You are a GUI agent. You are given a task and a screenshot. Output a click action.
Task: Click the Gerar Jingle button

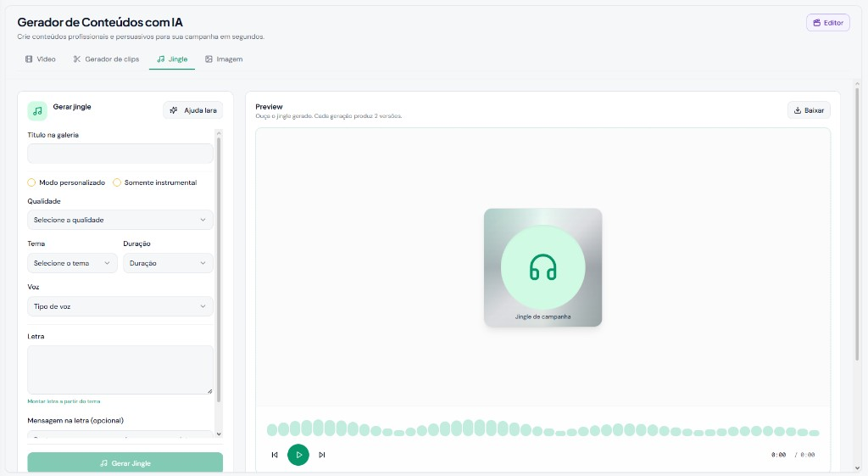125,462
